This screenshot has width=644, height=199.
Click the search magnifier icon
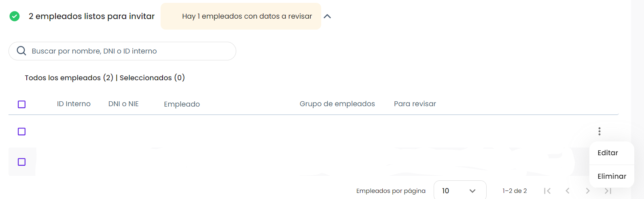21,51
